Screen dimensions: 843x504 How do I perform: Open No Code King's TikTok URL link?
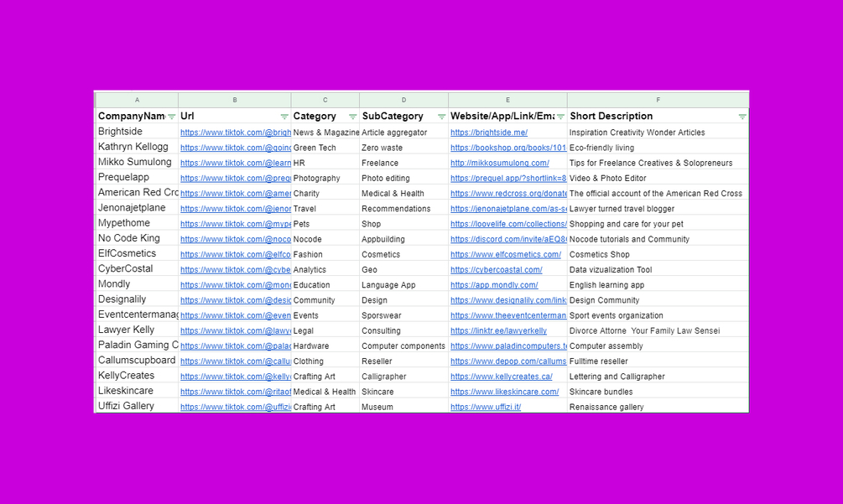click(236, 239)
